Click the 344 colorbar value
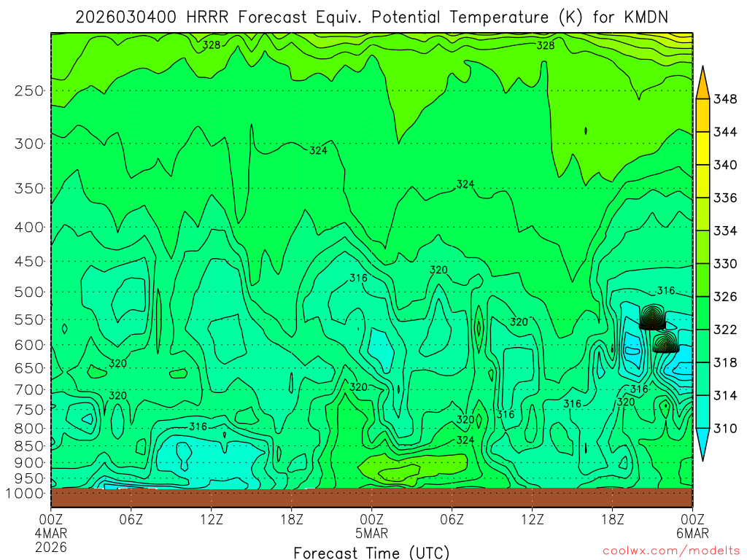The height and width of the screenshot is (560, 747). (725, 132)
